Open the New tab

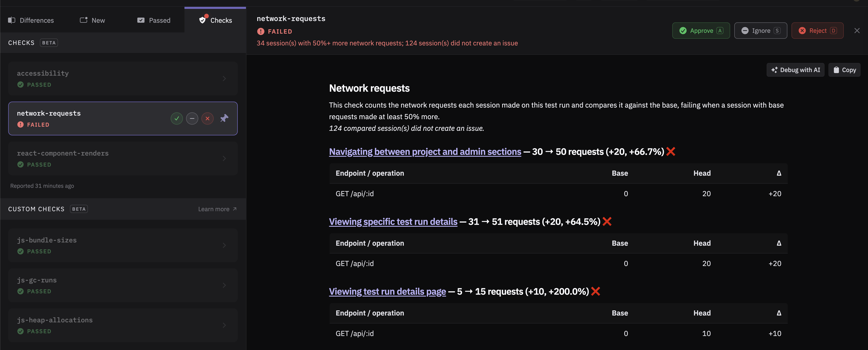tap(92, 20)
